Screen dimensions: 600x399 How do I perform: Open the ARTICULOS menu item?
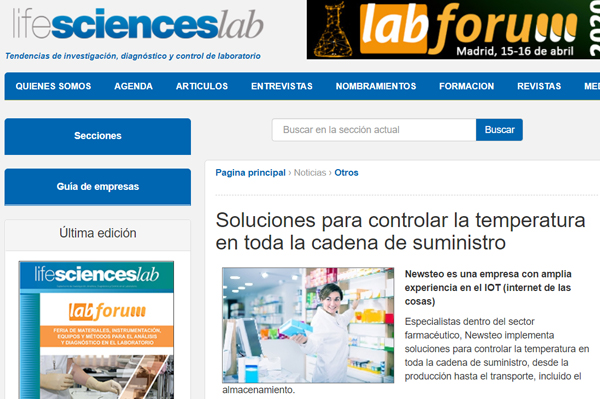202,86
